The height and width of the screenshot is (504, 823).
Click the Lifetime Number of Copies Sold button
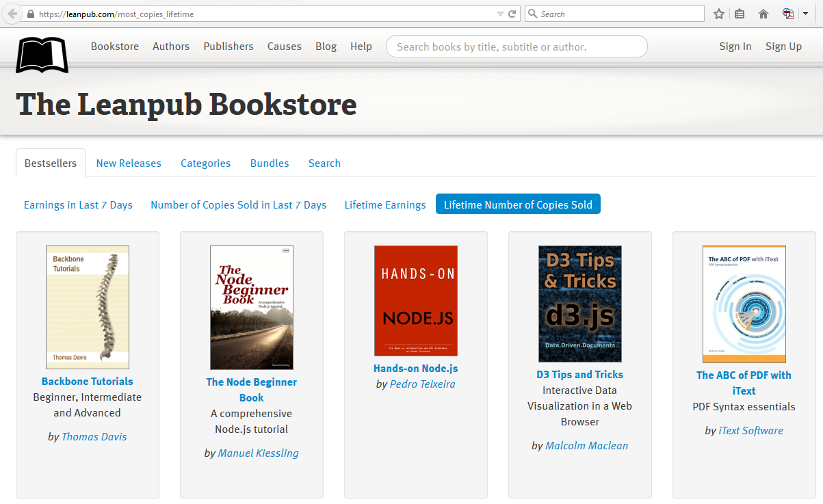(518, 204)
